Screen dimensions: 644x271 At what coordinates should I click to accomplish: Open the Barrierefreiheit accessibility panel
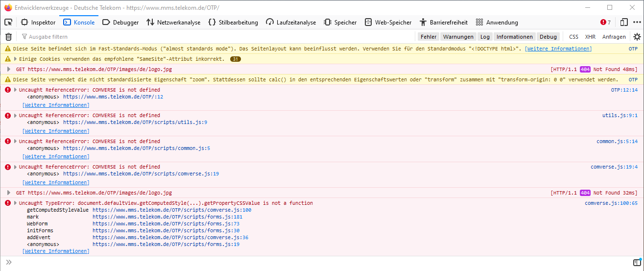[x=443, y=22]
